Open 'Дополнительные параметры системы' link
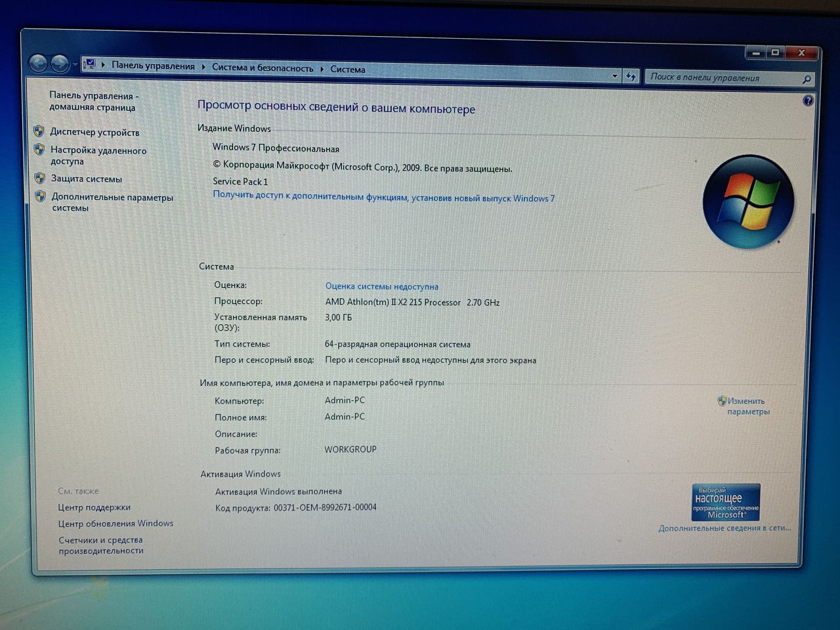 pos(112,202)
